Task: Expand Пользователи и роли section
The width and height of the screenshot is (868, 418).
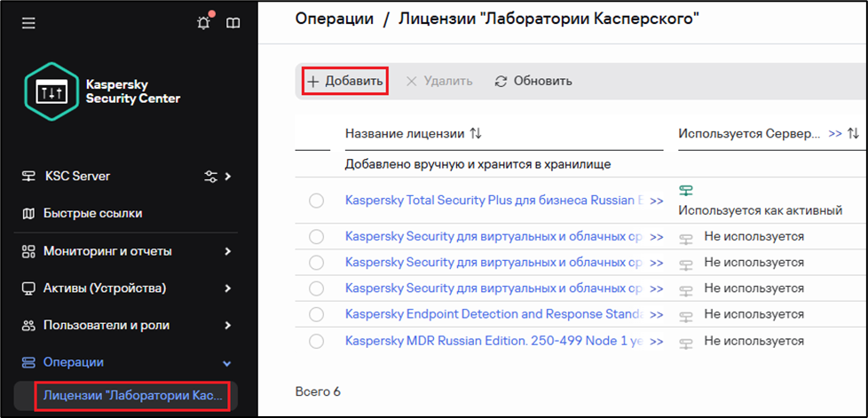Action: tap(227, 326)
